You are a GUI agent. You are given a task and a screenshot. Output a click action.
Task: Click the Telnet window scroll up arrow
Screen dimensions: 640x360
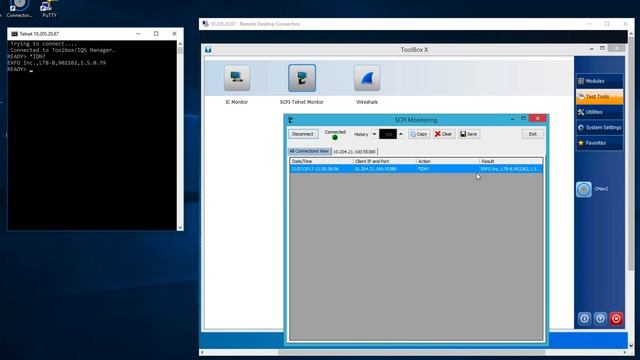click(180, 44)
